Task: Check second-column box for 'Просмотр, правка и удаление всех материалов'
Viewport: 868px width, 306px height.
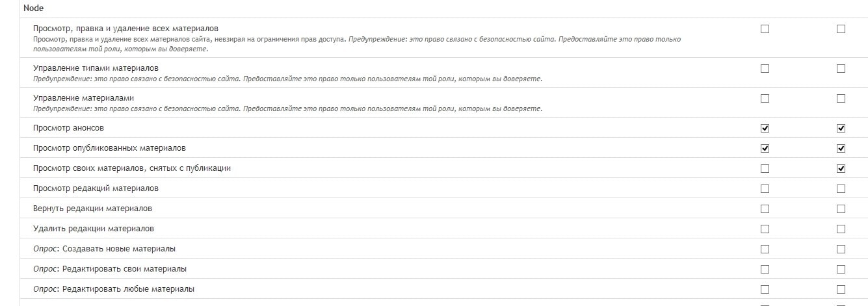Action: pos(841,29)
